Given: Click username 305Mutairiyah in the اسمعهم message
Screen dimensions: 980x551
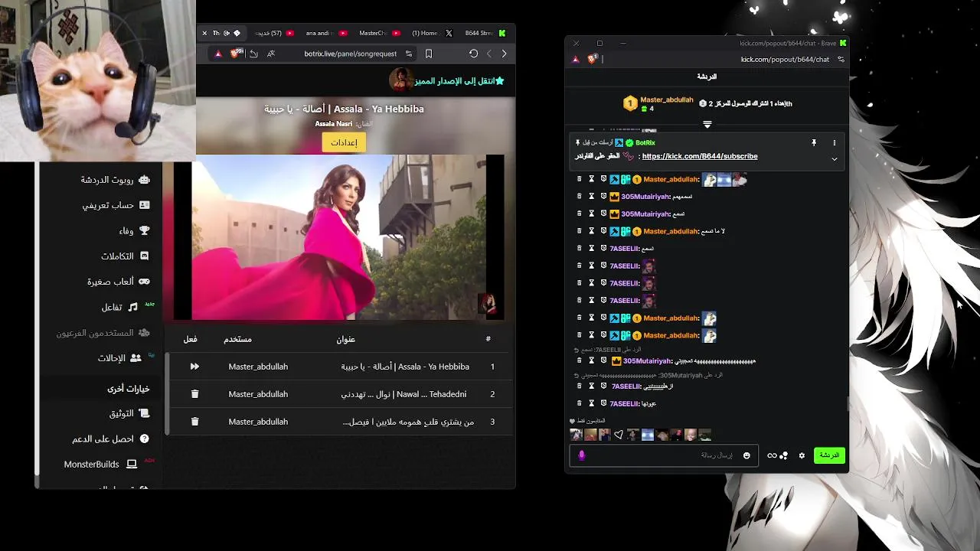Looking at the screenshot, I should pyautogui.click(x=645, y=197).
